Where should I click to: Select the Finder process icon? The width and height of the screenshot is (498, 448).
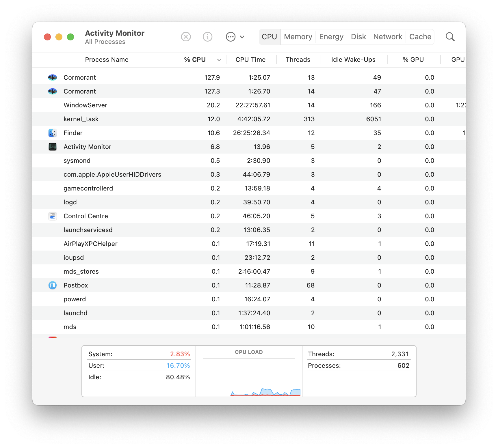[53, 133]
